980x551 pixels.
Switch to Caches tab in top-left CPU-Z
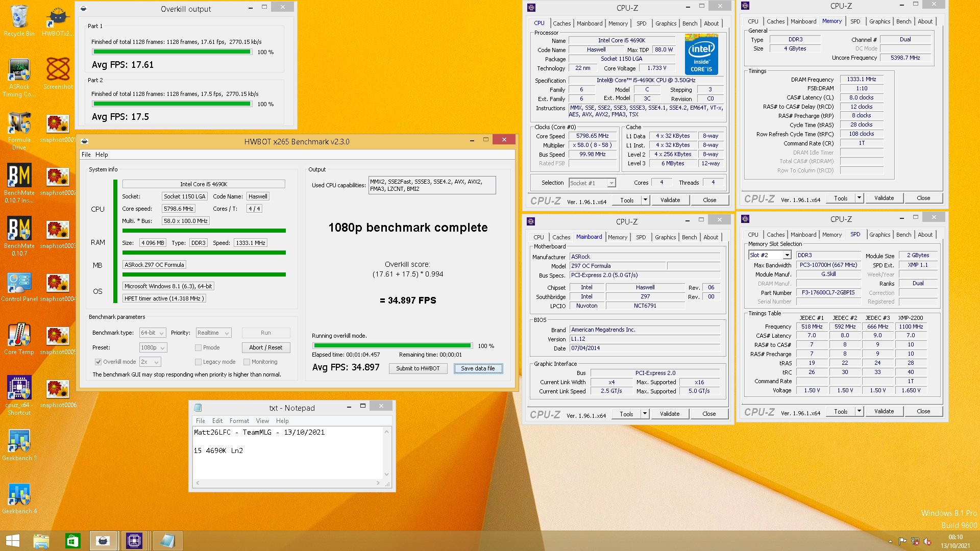point(562,23)
